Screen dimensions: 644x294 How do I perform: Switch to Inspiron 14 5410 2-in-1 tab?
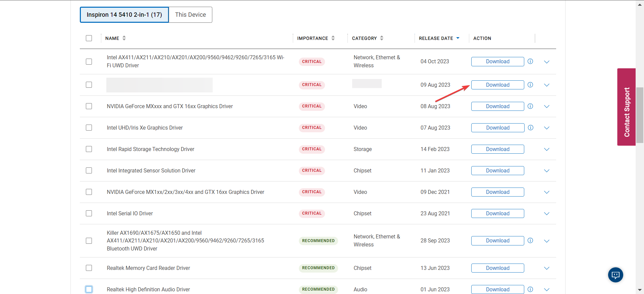[124, 15]
